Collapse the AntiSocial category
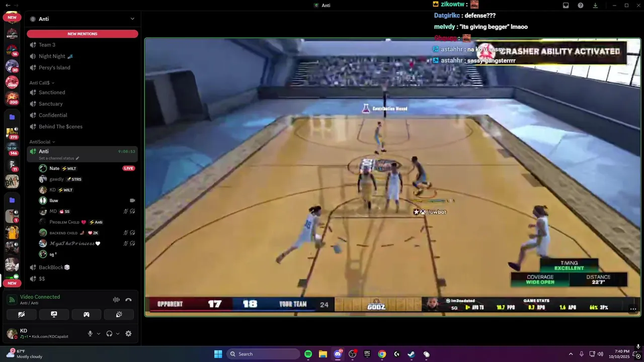Screen dimensions: 644x362 point(42,142)
